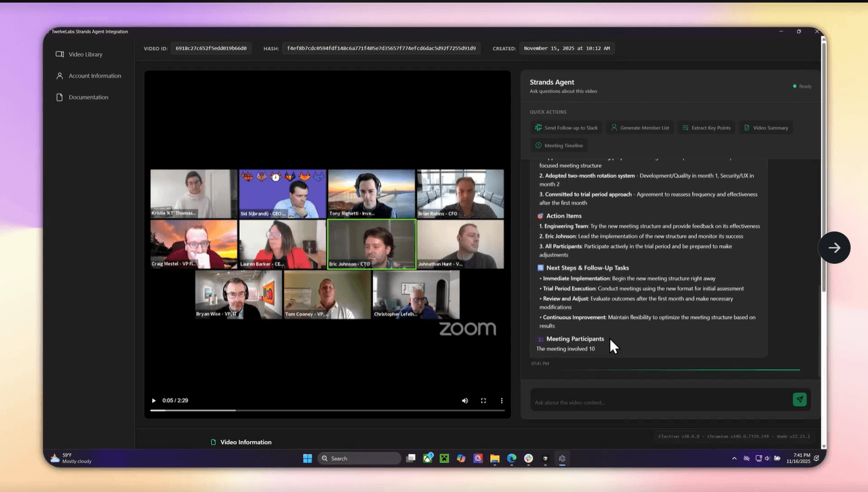This screenshot has width=868, height=492.
Task: Click the Documentation page icon
Action: [x=59, y=97]
